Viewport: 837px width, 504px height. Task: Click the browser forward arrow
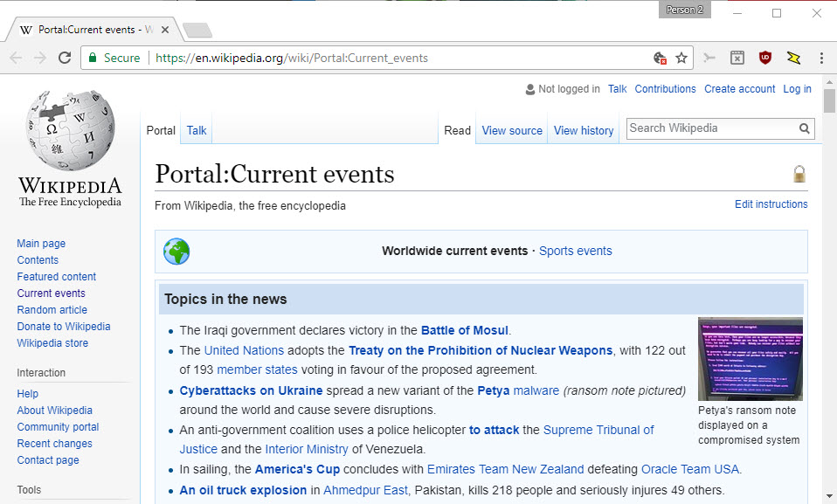(40, 58)
